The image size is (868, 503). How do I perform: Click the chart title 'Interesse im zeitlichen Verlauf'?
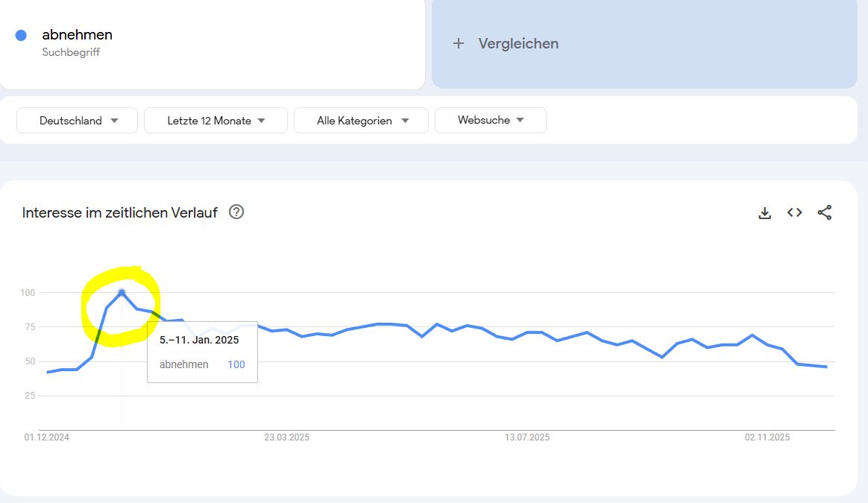pos(119,212)
